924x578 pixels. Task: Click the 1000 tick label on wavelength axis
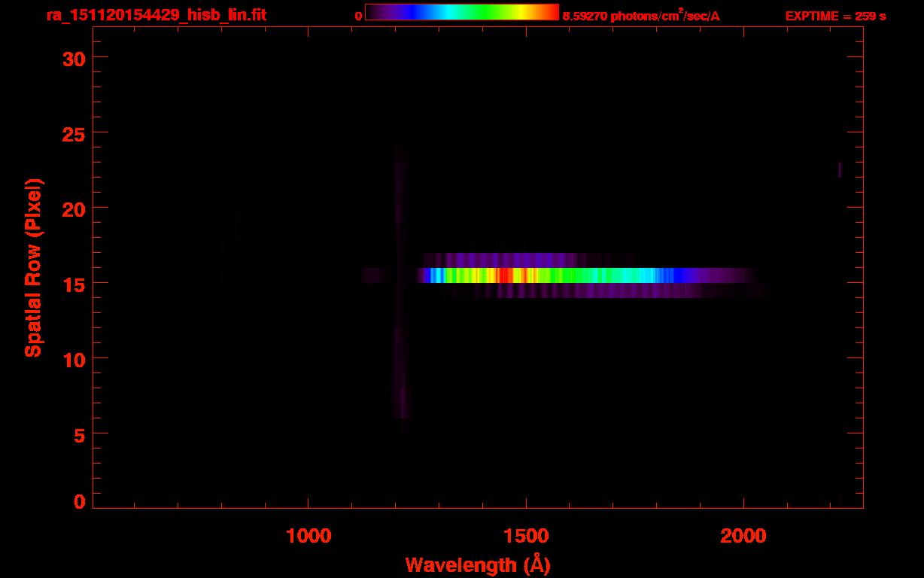[x=309, y=536]
